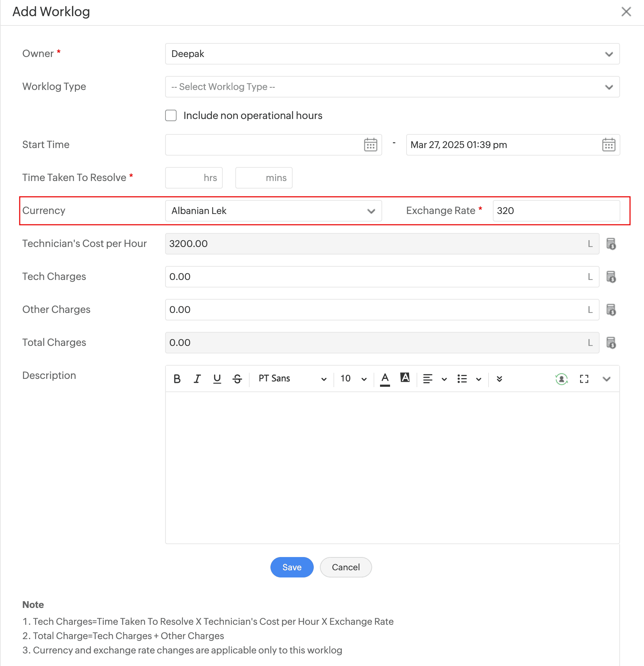This screenshot has width=644, height=666.
Task: Apply strikethrough formatting in the editor
Action: pyautogui.click(x=237, y=379)
